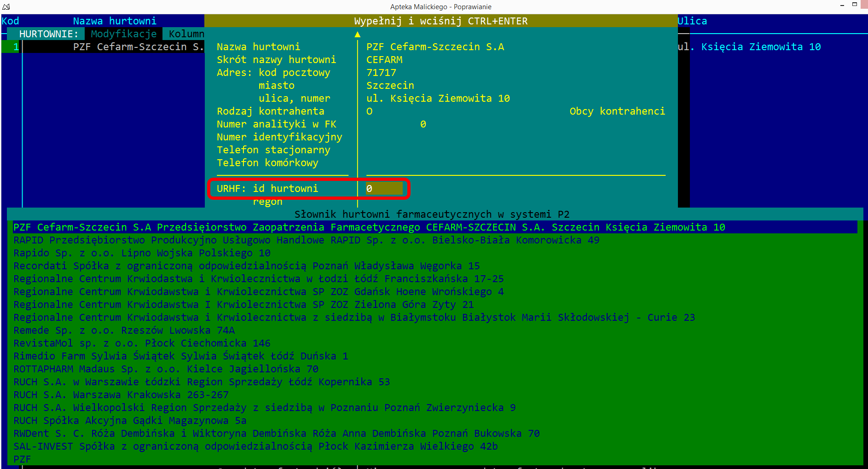
Task: Select ROTTAPHARM Madaus Kielce entry
Action: click(x=166, y=369)
